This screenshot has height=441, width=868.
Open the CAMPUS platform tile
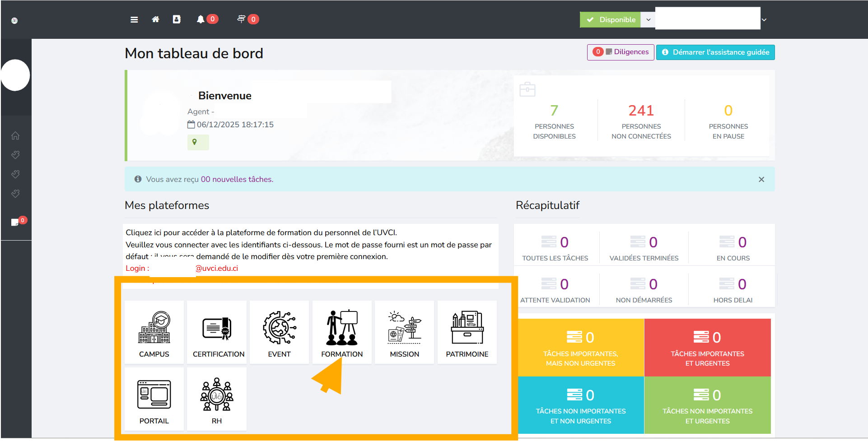click(154, 333)
